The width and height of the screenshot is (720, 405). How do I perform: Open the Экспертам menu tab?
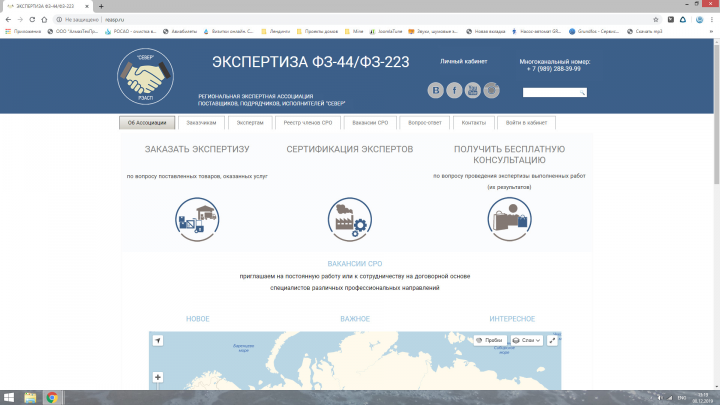250,123
